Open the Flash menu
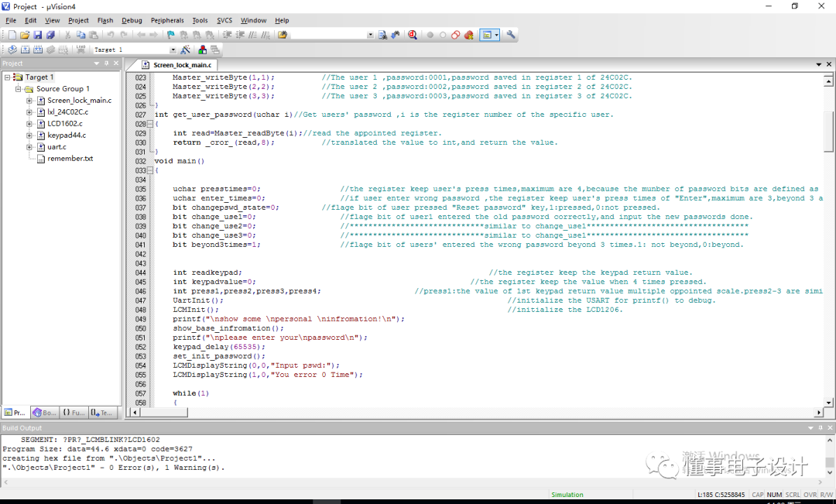 tap(105, 20)
